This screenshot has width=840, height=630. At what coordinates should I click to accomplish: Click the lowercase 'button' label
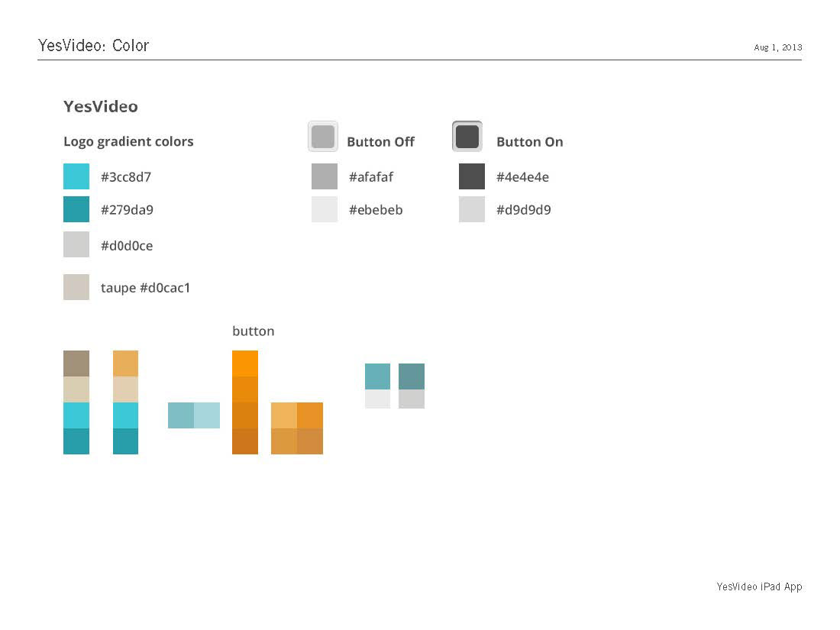[254, 331]
